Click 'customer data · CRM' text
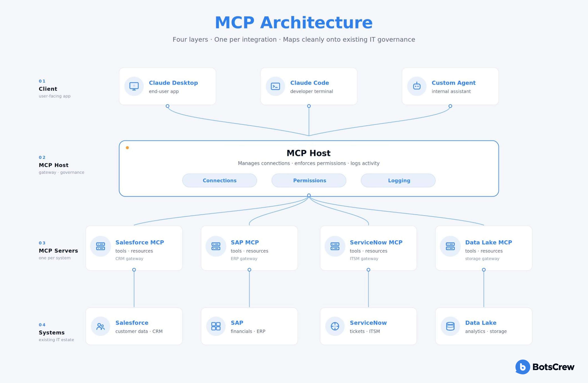This screenshot has width=588, height=383. point(139,331)
